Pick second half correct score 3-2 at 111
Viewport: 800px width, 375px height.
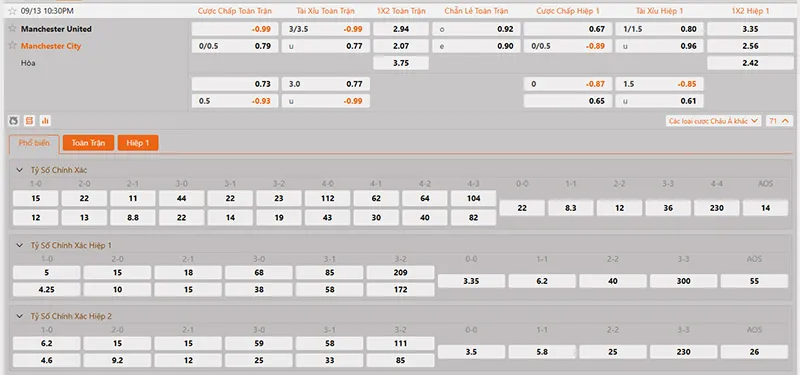pos(401,343)
